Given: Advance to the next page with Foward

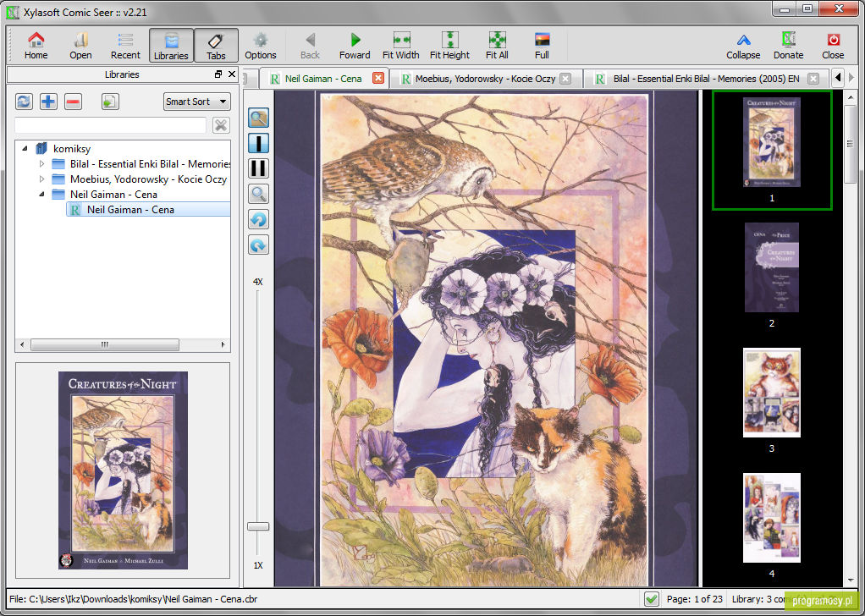Looking at the screenshot, I should (355, 46).
